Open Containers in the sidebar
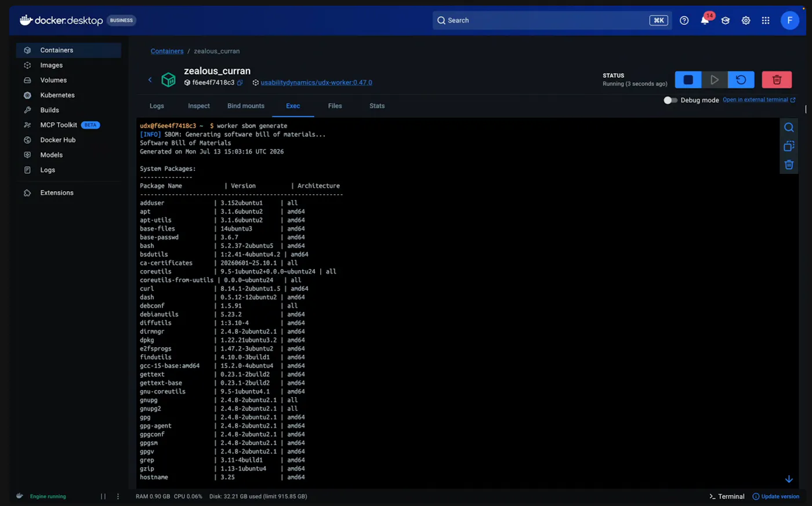Image resolution: width=812 pixels, height=506 pixels. click(x=68, y=50)
